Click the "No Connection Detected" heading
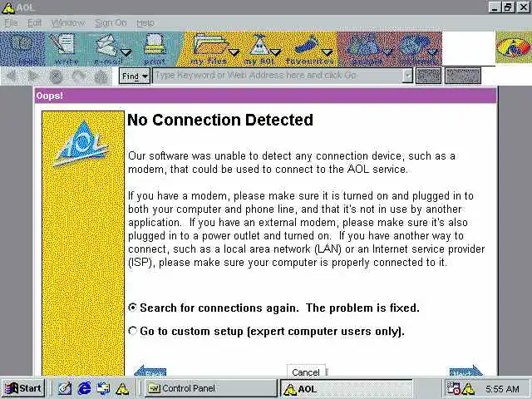This screenshot has height=399, width=532. [220, 120]
